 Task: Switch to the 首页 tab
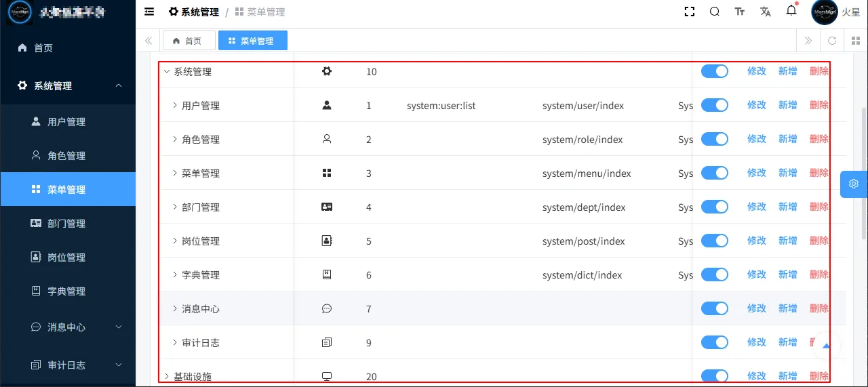pos(189,41)
